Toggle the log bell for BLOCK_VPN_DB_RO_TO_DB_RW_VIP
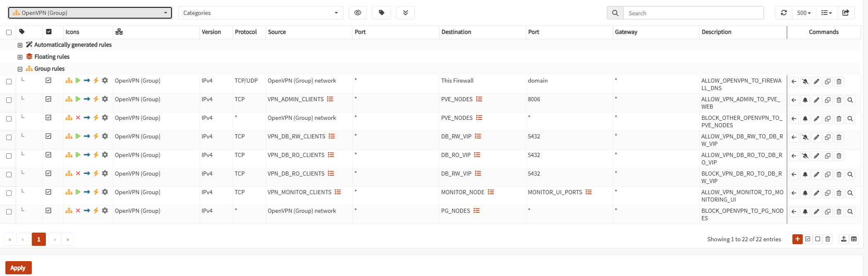This screenshot has height=276, width=868. [805, 174]
